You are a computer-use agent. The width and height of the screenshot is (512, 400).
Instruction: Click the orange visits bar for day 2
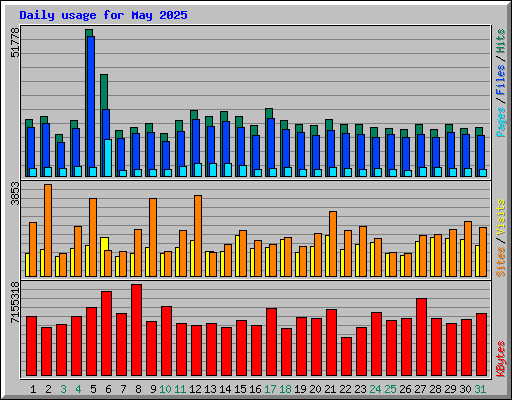pos(48,230)
